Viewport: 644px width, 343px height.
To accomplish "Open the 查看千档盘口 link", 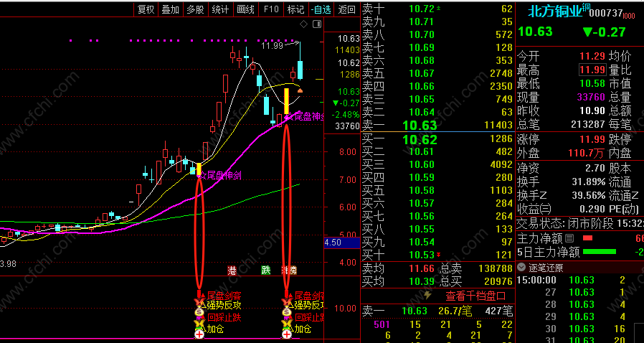I will click(476, 295).
